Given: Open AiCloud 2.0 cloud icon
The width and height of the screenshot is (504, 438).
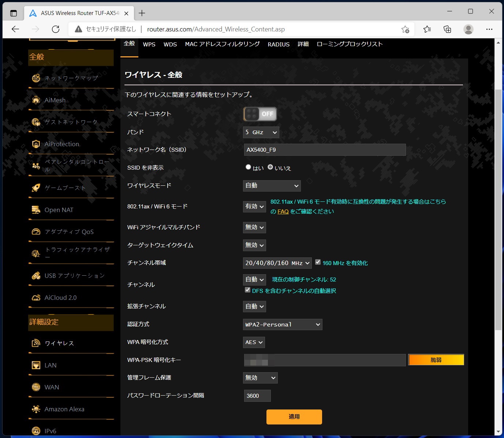Looking at the screenshot, I should point(36,298).
